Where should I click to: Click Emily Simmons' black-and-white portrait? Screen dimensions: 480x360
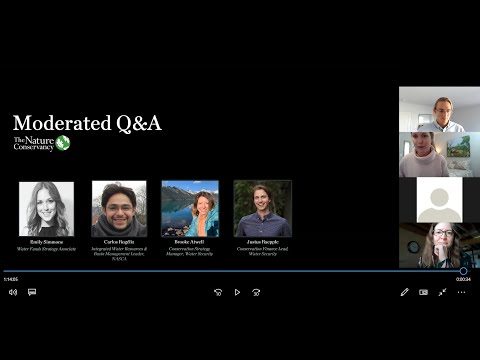(x=47, y=209)
